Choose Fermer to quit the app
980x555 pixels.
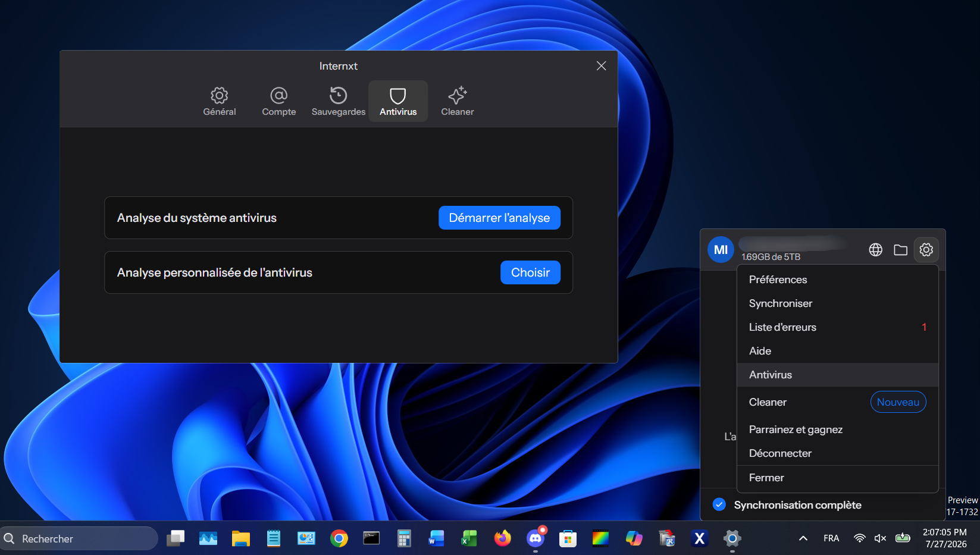point(837,478)
